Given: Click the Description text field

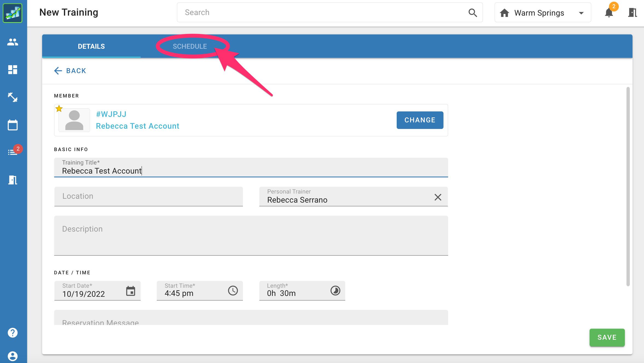Looking at the screenshot, I should coord(251,235).
